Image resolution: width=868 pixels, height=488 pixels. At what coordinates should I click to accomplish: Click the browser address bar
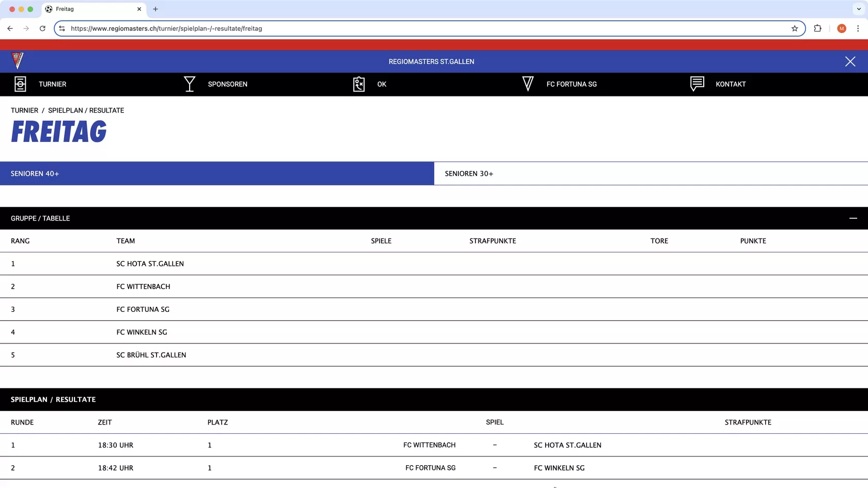pyautogui.click(x=413, y=28)
